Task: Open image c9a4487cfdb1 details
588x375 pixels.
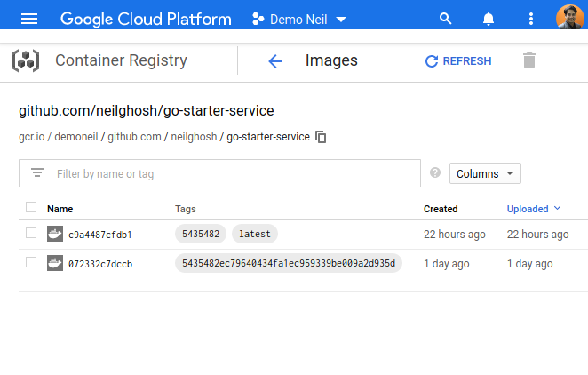Action: click(99, 235)
